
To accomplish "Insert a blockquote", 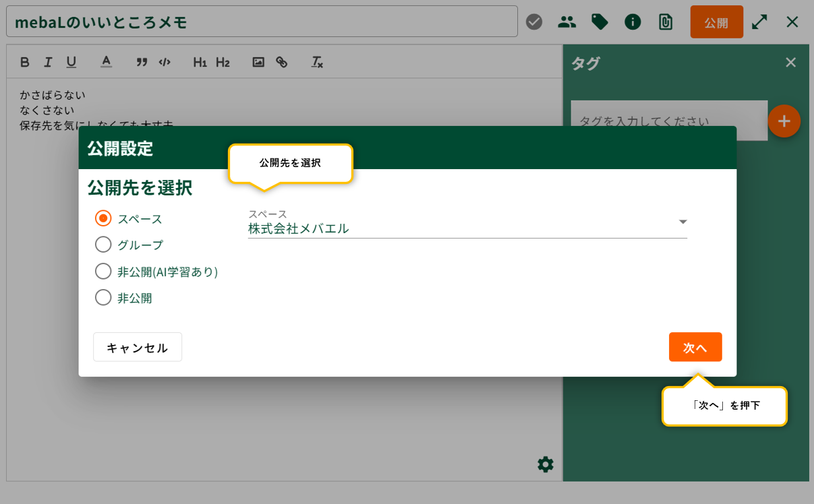I will click(142, 63).
